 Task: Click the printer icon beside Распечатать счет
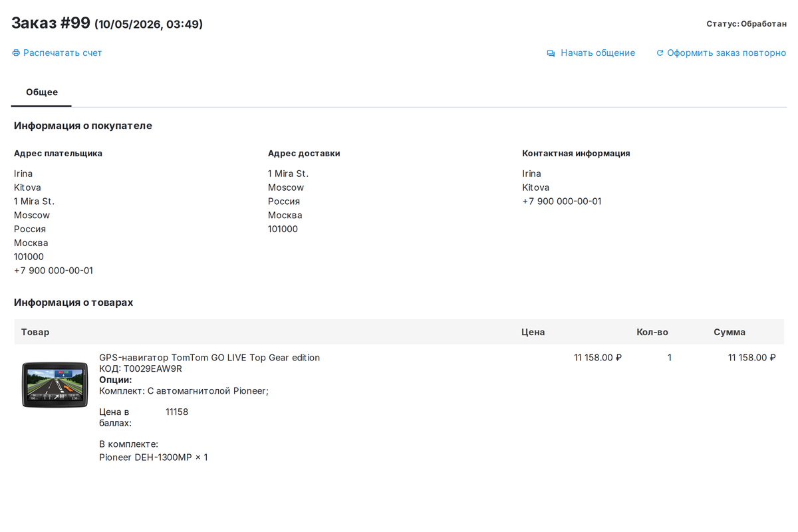(x=16, y=53)
